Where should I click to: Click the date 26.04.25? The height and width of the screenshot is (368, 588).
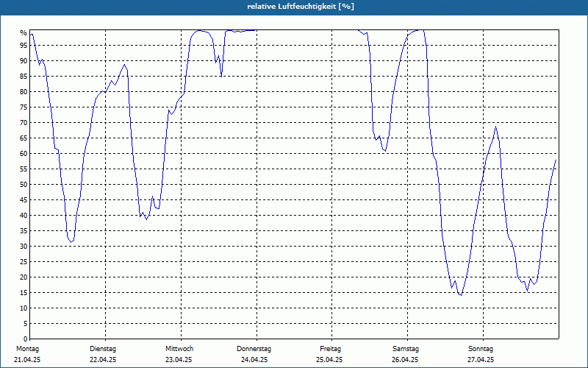click(405, 360)
